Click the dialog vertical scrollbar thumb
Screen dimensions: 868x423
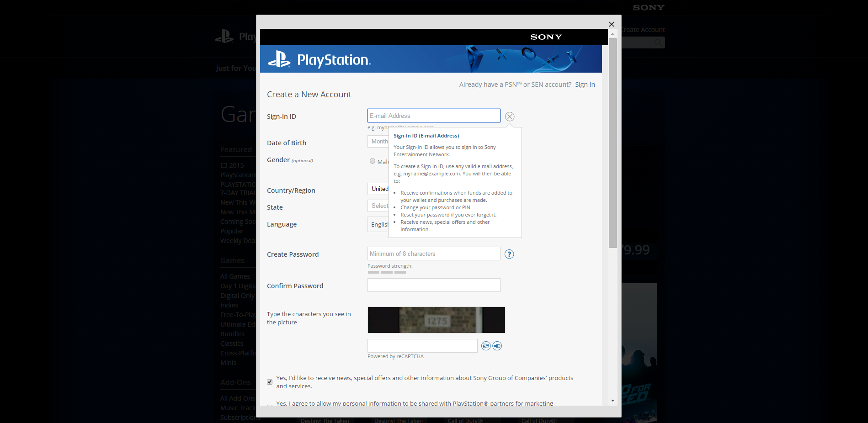pos(612,143)
